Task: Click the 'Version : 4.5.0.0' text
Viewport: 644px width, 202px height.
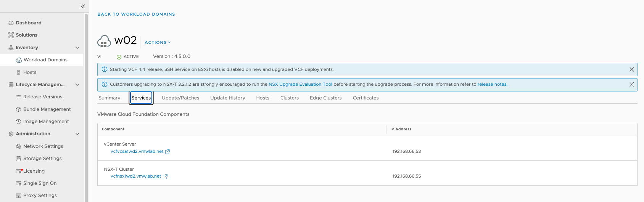Action: pos(172,56)
